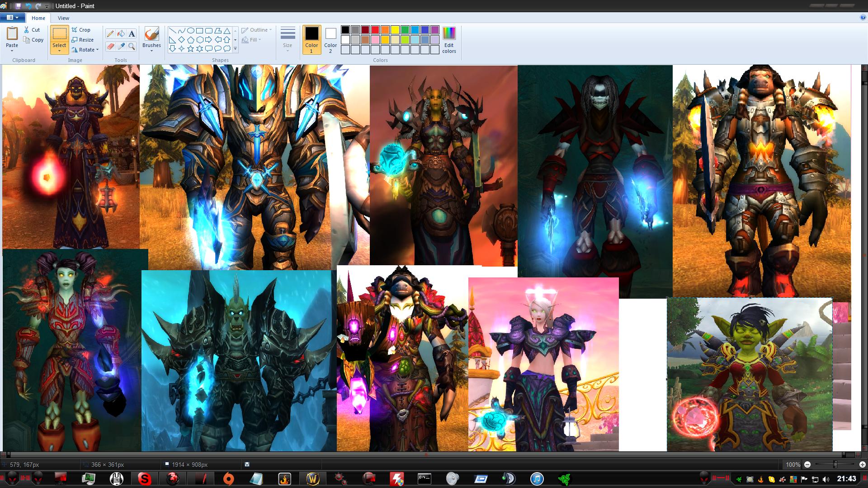The width and height of the screenshot is (868, 488).
Task: Pick the green color swatch
Action: coord(405,30)
